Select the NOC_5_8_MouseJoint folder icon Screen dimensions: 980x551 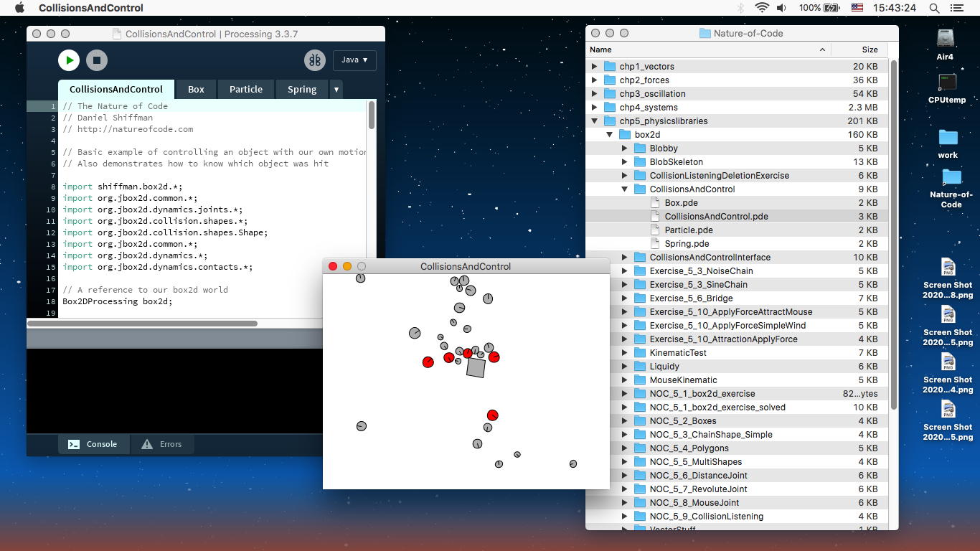640,503
